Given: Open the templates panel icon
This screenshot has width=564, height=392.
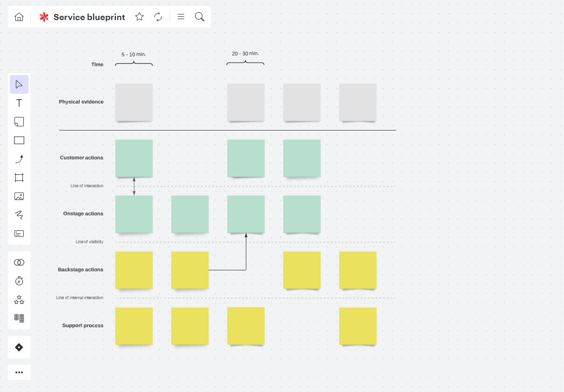Looking at the screenshot, I should coord(19,317).
